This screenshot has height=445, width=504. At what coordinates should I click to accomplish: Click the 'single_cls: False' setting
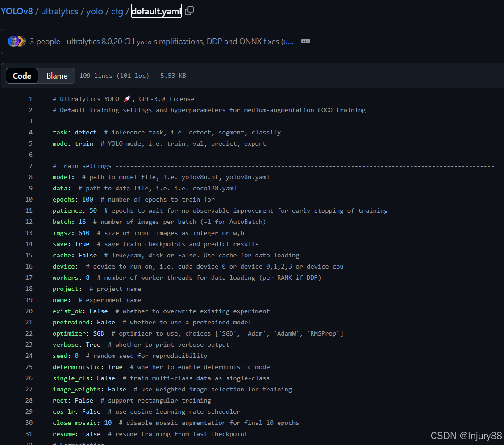tap(84, 378)
